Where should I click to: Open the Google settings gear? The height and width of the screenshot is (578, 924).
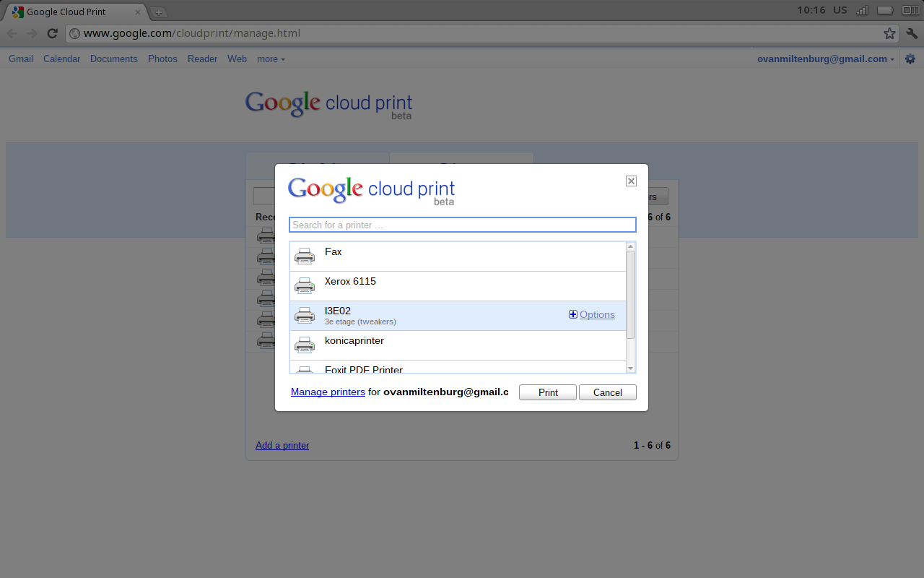(x=910, y=59)
